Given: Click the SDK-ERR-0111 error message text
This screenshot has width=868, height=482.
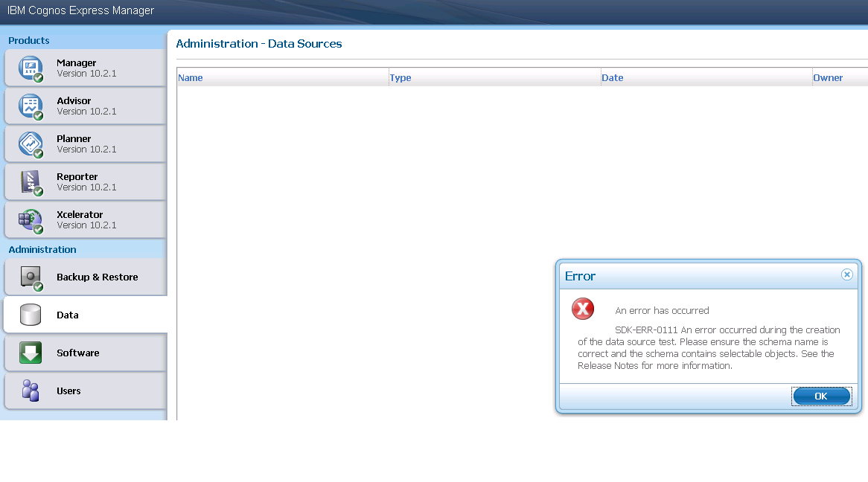Looking at the screenshot, I should coord(709,347).
